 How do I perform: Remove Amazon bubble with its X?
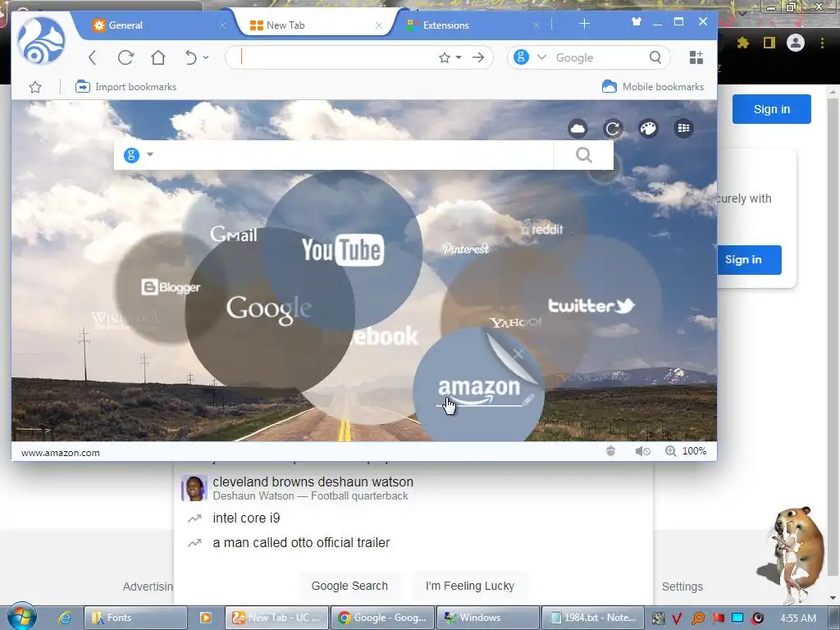click(x=518, y=354)
